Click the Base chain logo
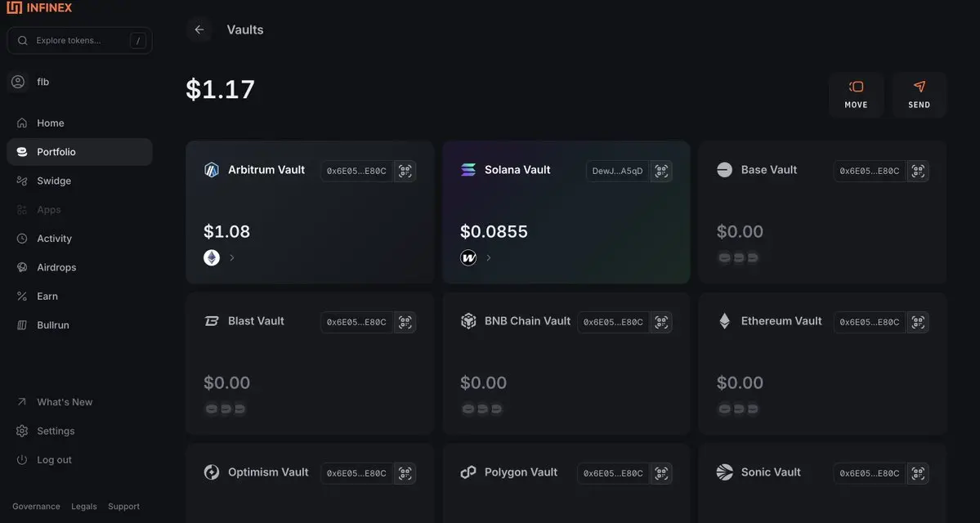980x523 pixels. click(x=724, y=170)
